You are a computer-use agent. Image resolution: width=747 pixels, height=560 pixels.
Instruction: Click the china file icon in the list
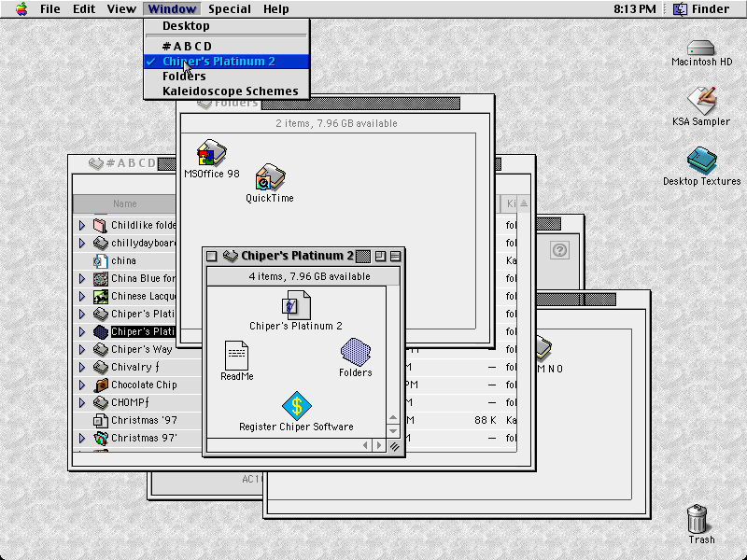pyautogui.click(x=100, y=260)
